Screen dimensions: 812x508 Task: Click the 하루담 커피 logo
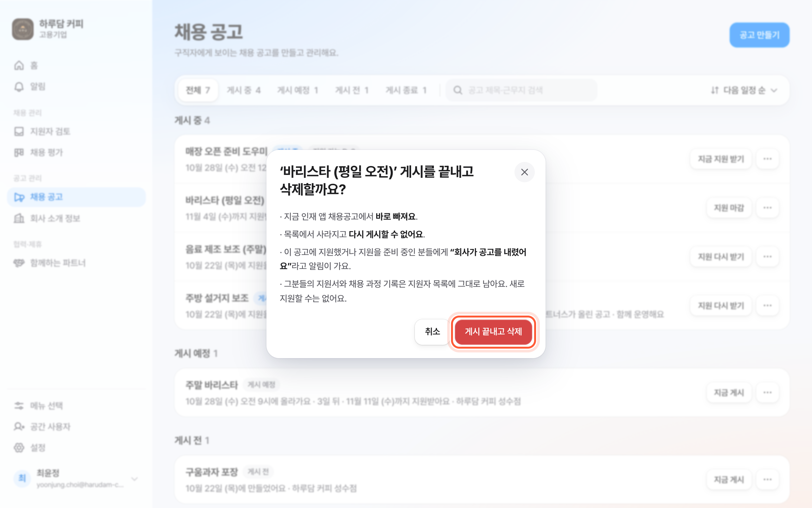[x=23, y=29]
